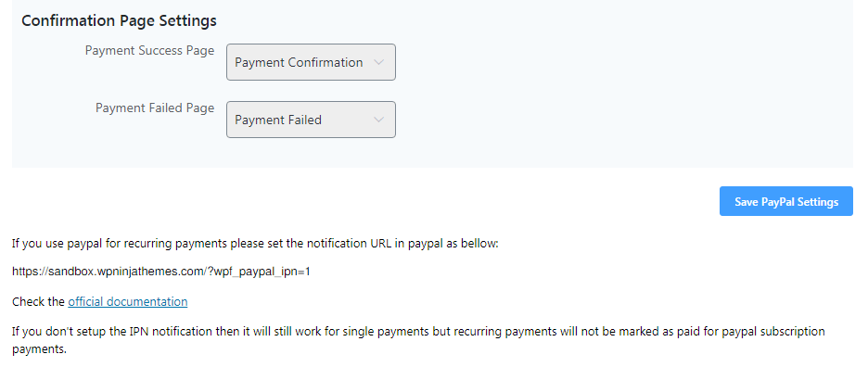Click the chevron arrow beside Payment Failed
Viewport: 868px width, 367px height.
pos(378,120)
